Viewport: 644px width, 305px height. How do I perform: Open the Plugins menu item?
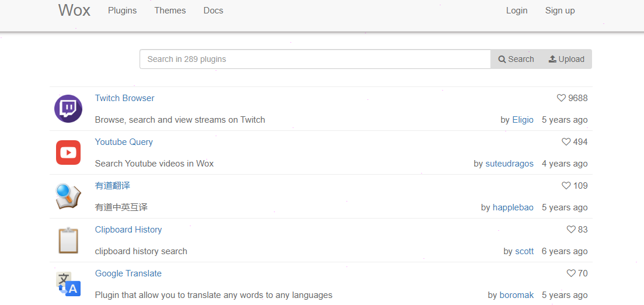122,11
